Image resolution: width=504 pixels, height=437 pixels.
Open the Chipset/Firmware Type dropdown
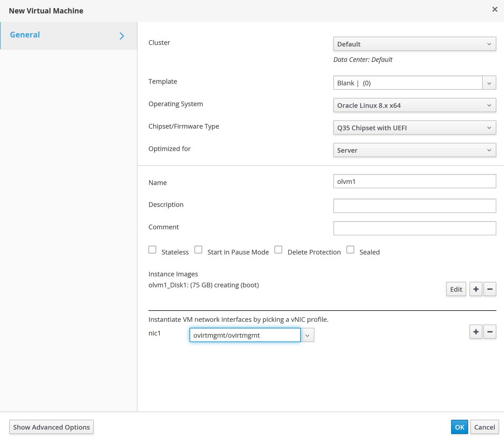(414, 128)
